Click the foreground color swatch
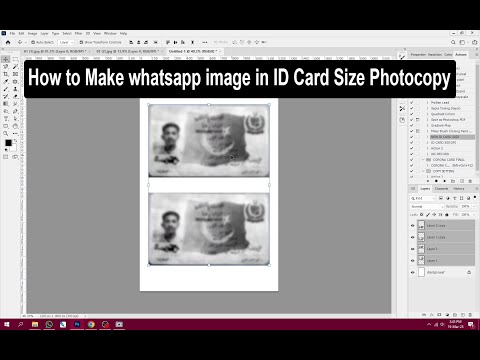Image resolution: width=480 pixels, height=360 pixels. (8, 143)
